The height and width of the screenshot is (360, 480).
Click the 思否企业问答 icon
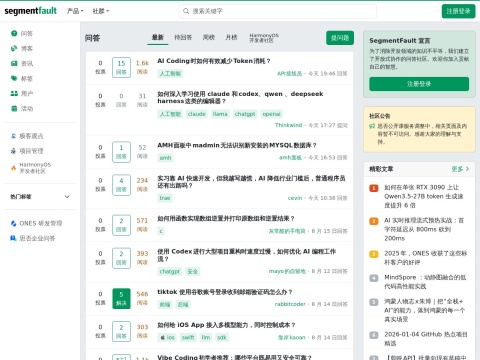click(x=13, y=238)
